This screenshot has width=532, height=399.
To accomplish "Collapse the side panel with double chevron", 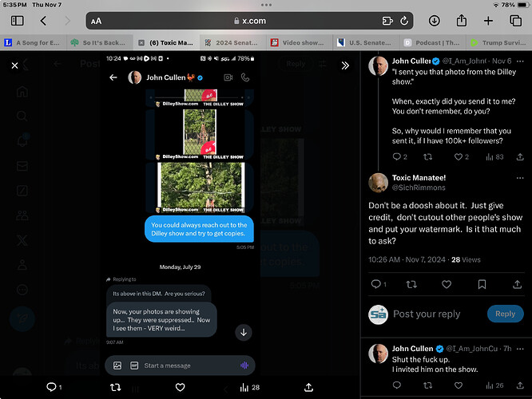I will pyautogui.click(x=345, y=65).
